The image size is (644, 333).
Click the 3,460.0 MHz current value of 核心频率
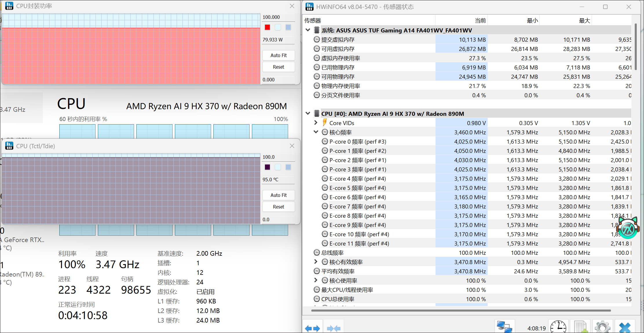(470, 132)
